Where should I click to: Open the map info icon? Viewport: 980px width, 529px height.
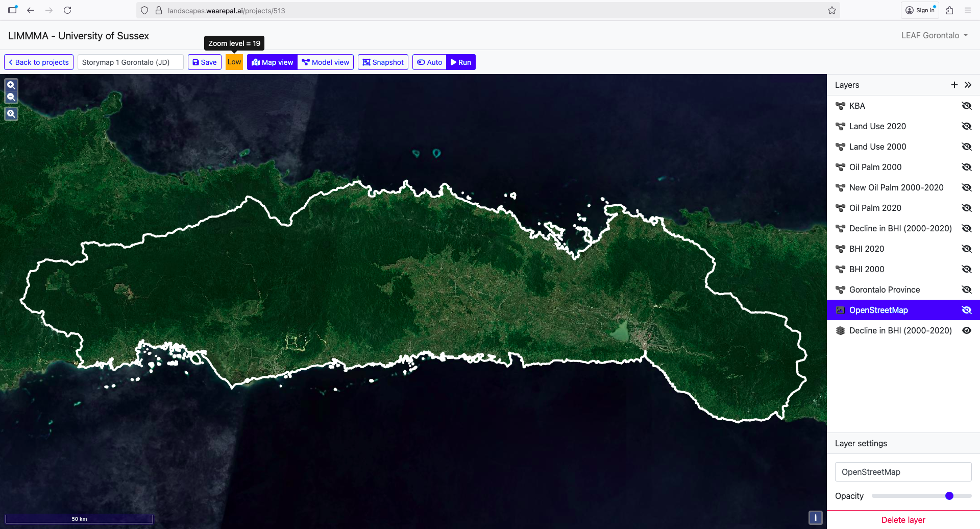pos(815,517)
